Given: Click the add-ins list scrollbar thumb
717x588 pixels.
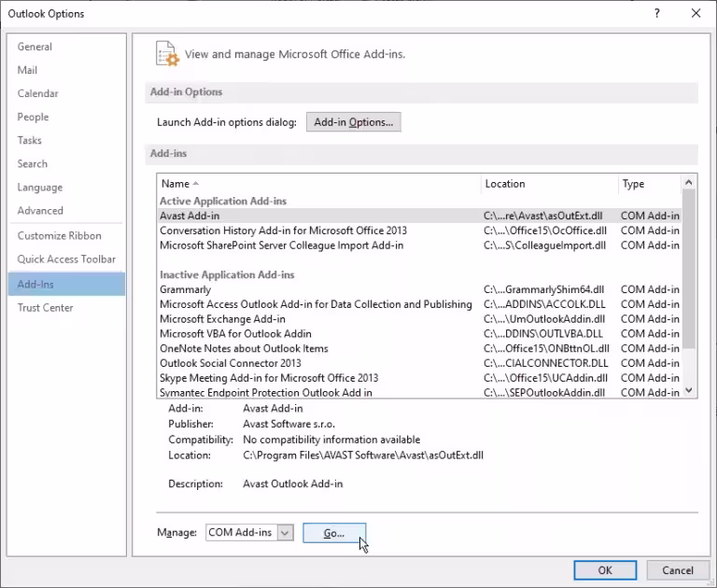Looking at the screenshot, I should (689, 270).
